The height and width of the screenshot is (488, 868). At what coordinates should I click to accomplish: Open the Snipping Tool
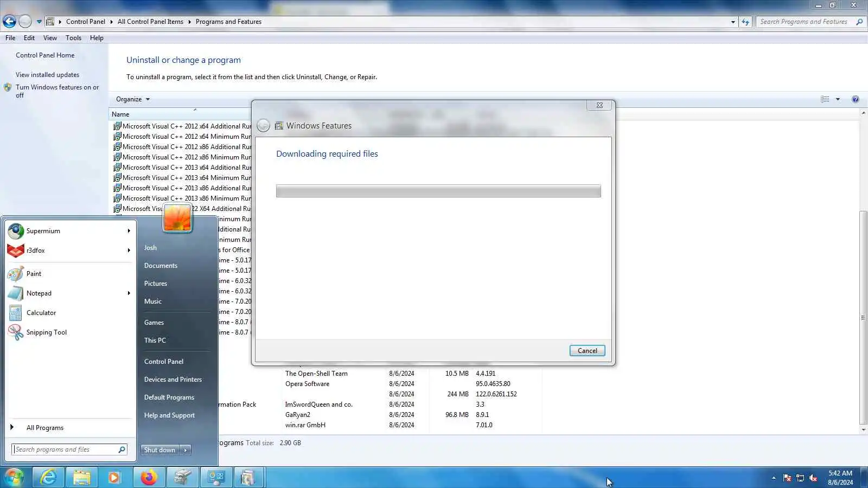click(69, 332)
